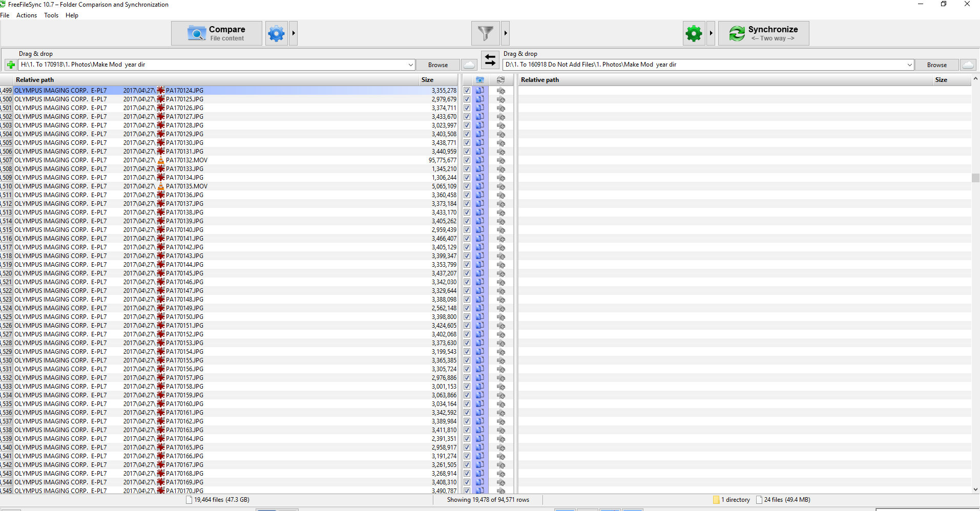Click category icon for PA170124.JPG row
The height and width of the screenshot is (511, 980).
pos(480,91)
